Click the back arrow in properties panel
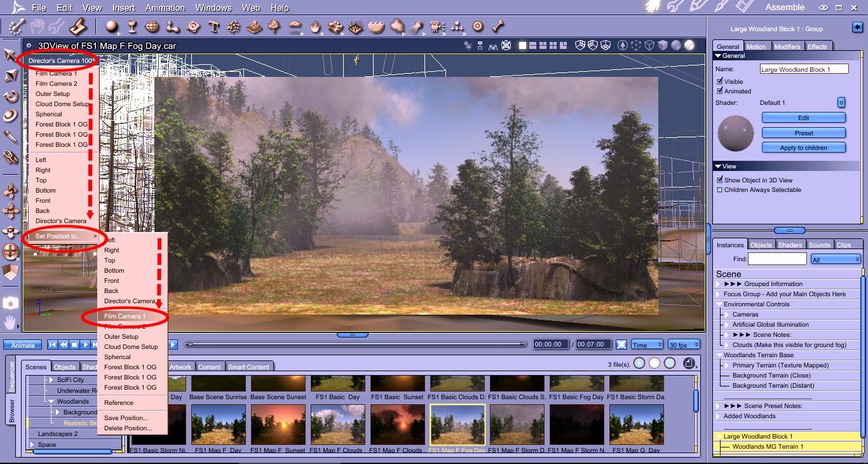 pyautogui.click(x=857, y=27)
